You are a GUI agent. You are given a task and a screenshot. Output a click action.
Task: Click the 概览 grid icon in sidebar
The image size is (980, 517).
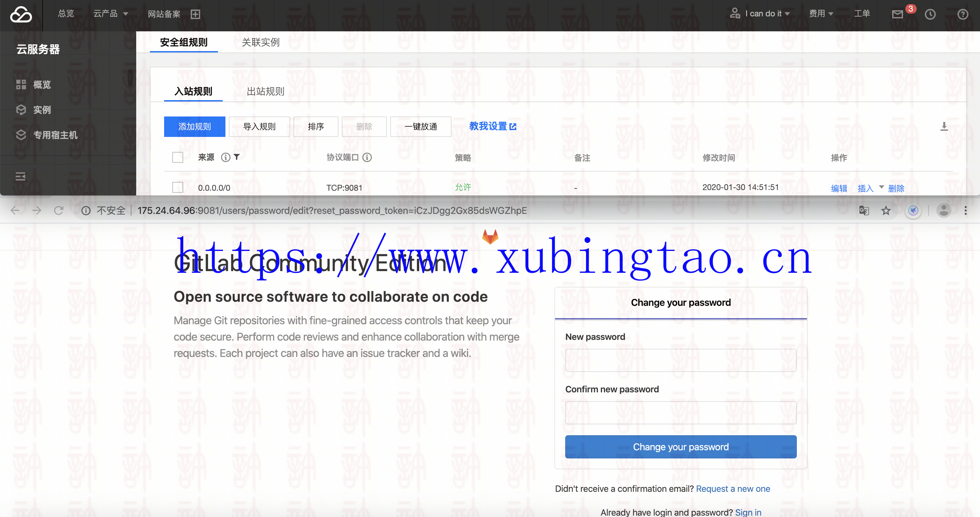click(x=21, y=84)
